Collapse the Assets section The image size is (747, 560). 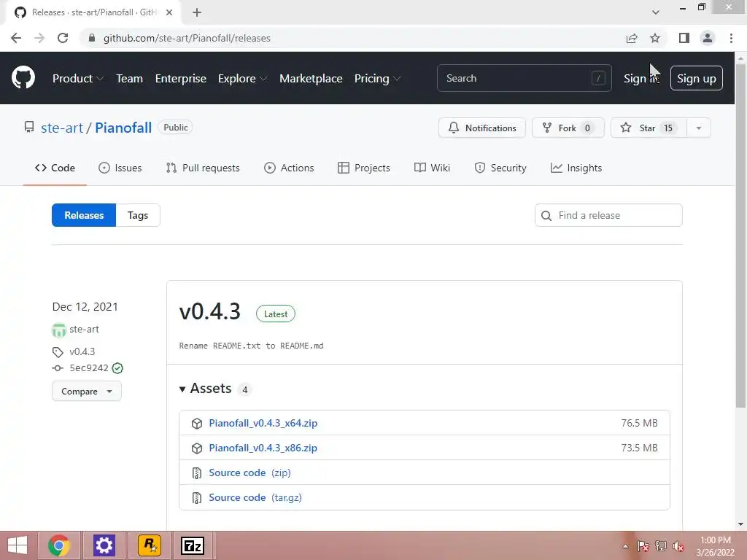click(206, 389)
